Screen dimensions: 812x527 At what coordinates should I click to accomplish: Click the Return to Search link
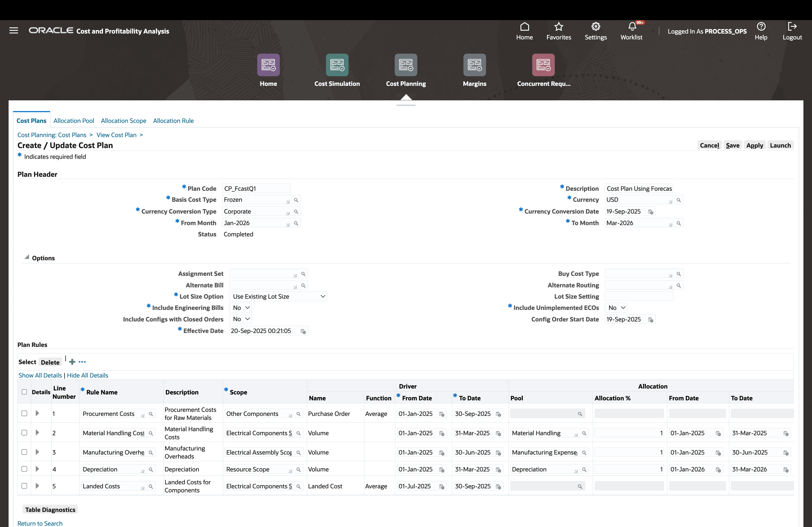click(x=40, y=523)
